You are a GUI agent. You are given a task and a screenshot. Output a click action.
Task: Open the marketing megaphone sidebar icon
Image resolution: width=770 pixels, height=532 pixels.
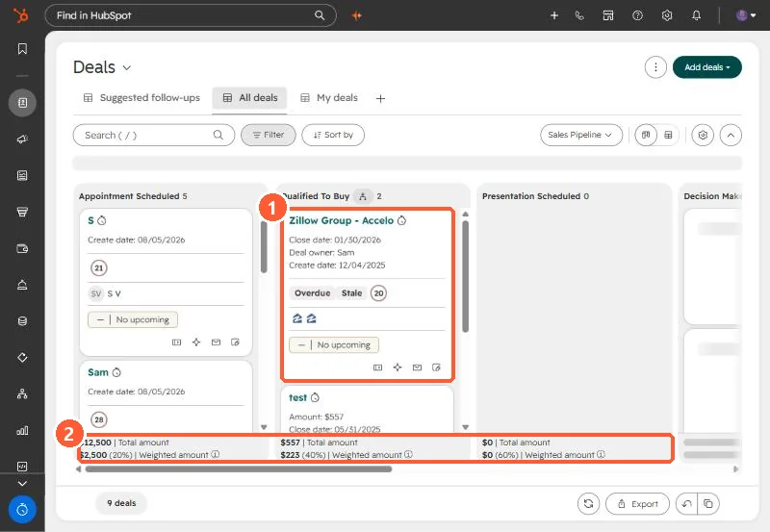pos(22,139)
